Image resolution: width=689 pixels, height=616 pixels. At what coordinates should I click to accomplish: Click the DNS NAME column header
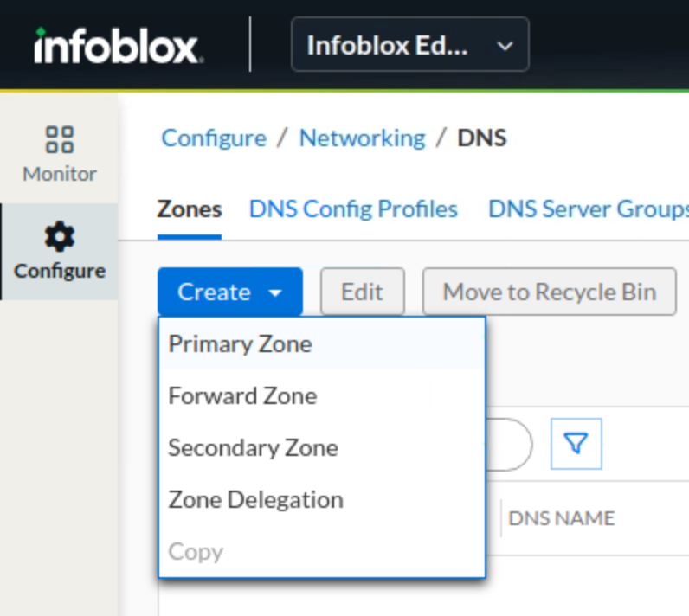coord(561,518)
